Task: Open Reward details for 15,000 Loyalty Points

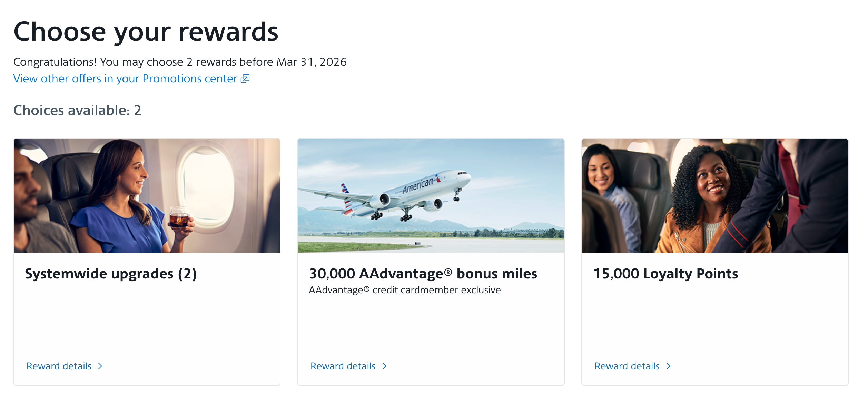Action: click(x=627, y=366)
